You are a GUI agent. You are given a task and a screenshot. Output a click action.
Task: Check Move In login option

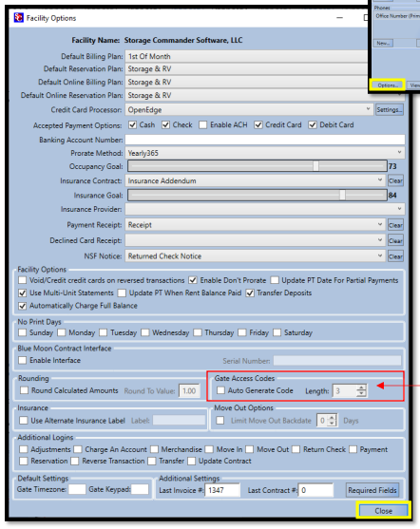209,449
